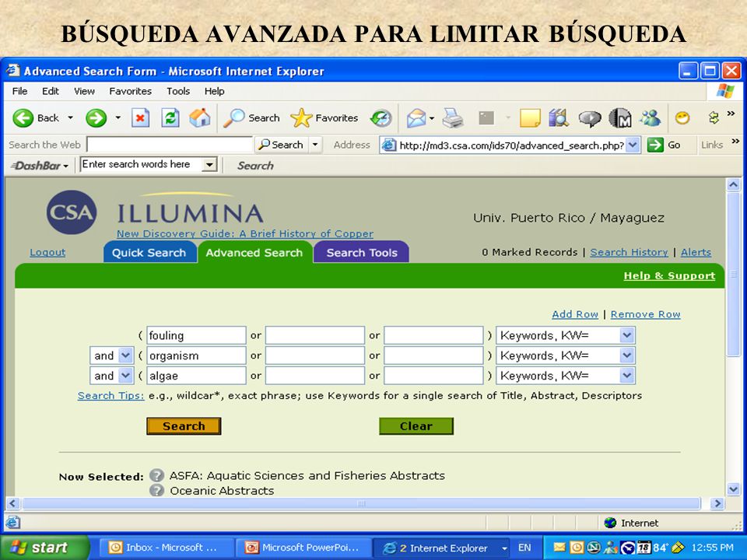
Task: Open the Tools menu
Action: 177,91
